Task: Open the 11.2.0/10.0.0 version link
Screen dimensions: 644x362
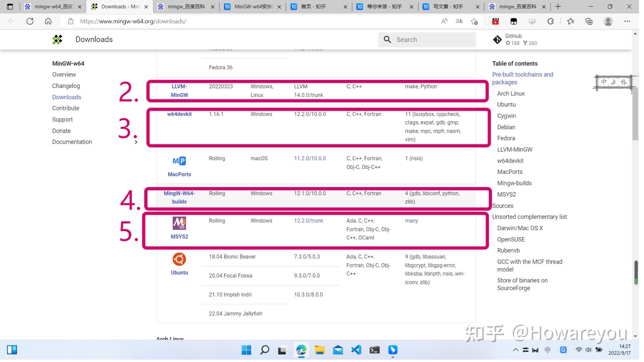Action: point(310,159)
